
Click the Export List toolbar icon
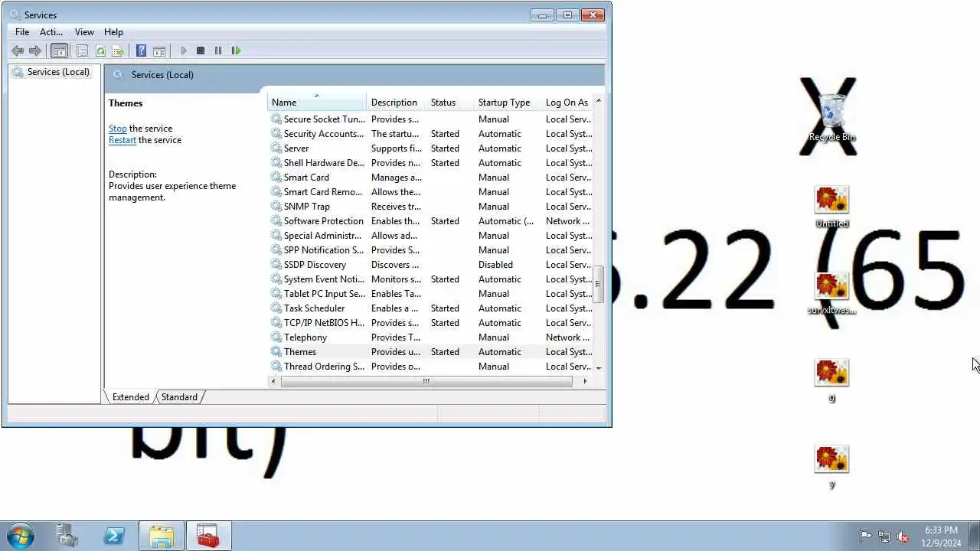(118, 51)
